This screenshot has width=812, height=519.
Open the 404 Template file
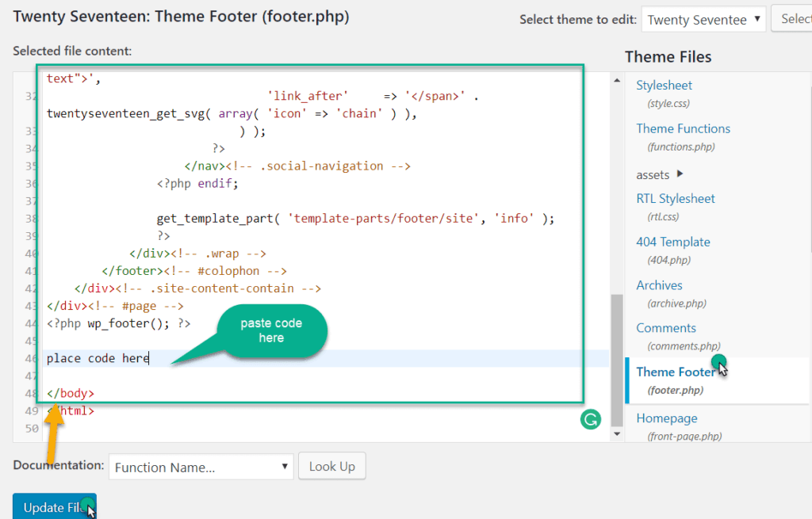pyautogui.click(x=672, y=242)
